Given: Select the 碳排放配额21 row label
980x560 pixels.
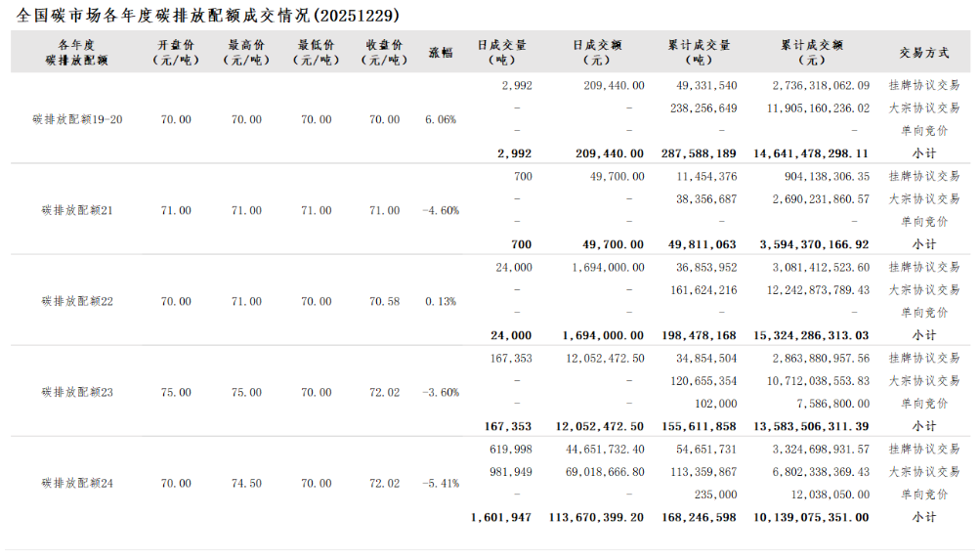Looking at the screenshot, I should click(77, 210).
